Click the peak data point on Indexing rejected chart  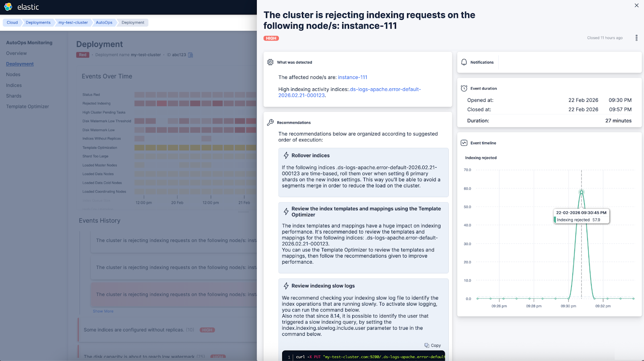[x=581, y=192]
